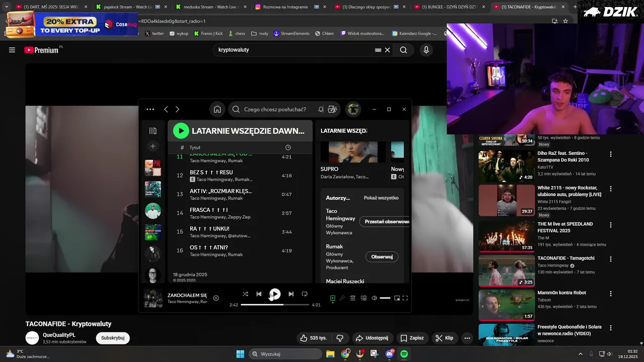The height and width of the screenshot is (362, 644).
Task: Open the chess bookmark in the bookmarks bar
Action: pos(237,33)
